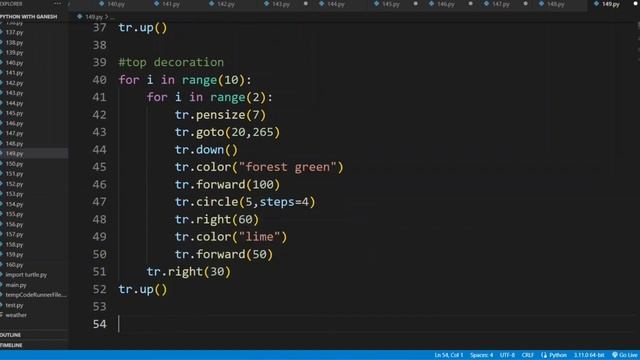Open 150.py in the Explorer file list
Image resolution: width=640 pixels, height=360 pixels.
point(14,164)
